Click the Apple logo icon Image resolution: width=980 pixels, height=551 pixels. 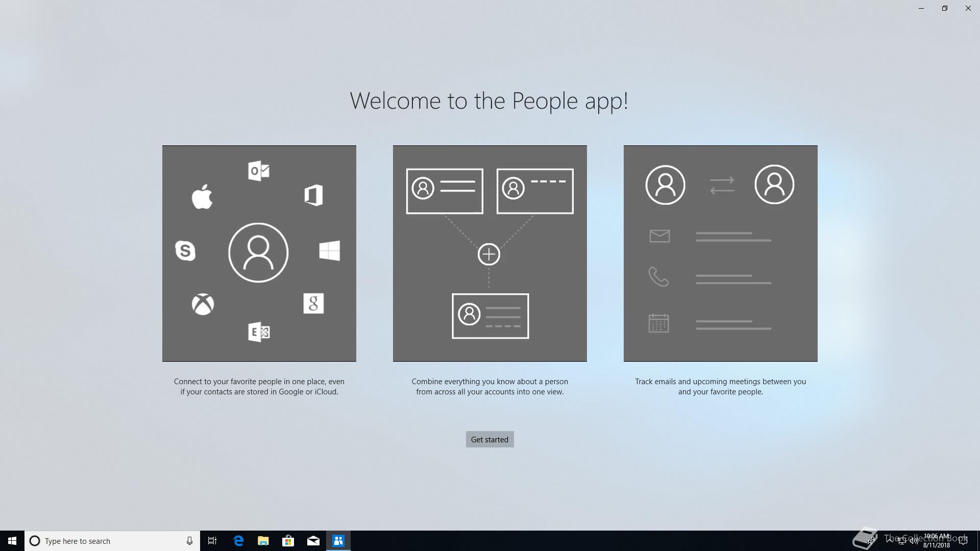pyautogui.click(x=202, y=196)
